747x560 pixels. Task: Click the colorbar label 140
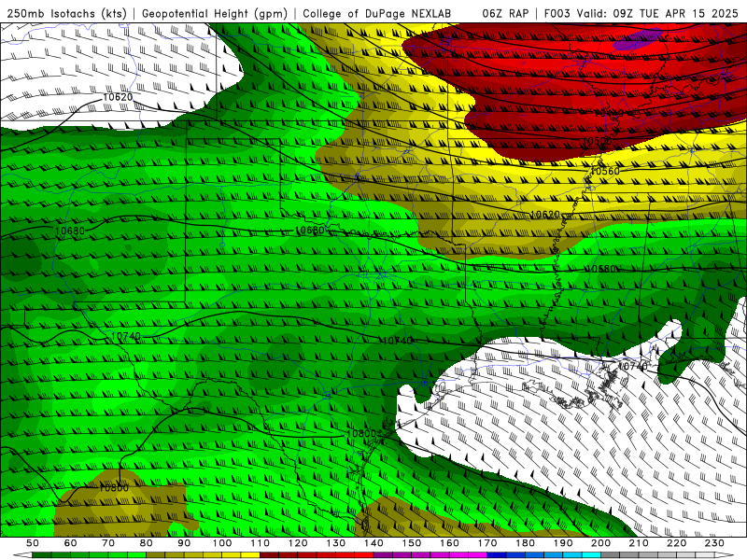click(x=373, y=543)
